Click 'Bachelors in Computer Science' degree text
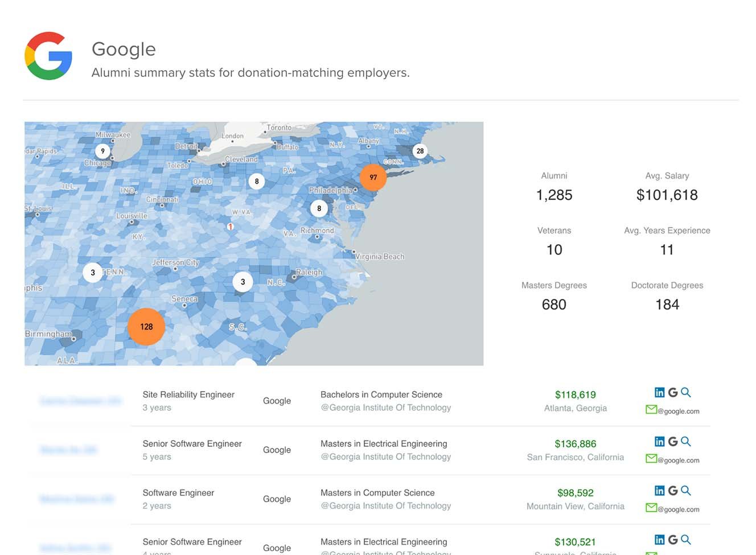This screenshot has width=756, height=555. tap(381, 394)
